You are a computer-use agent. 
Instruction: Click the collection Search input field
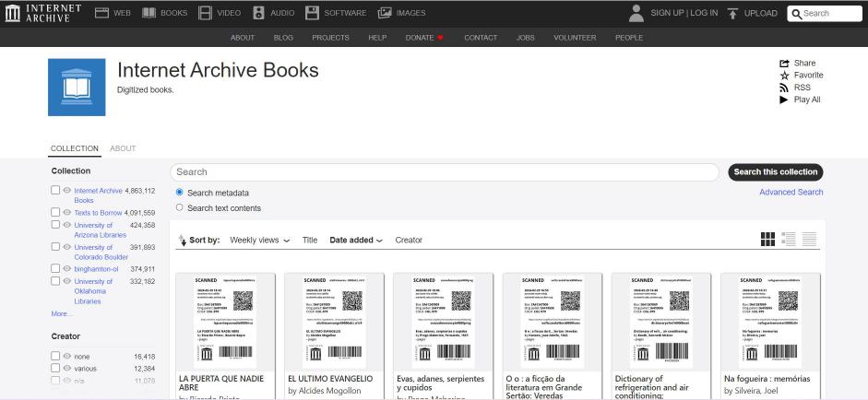[445, 172]
